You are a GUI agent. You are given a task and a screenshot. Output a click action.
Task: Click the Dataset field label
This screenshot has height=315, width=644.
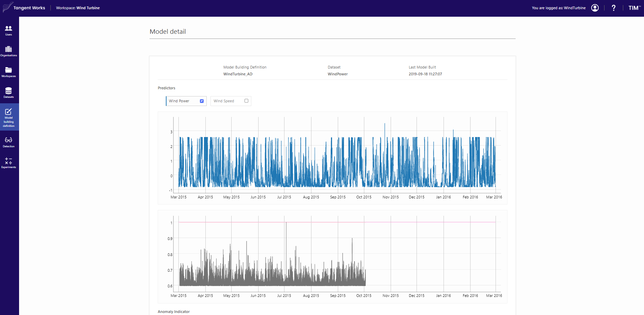(x=334, y=67)
